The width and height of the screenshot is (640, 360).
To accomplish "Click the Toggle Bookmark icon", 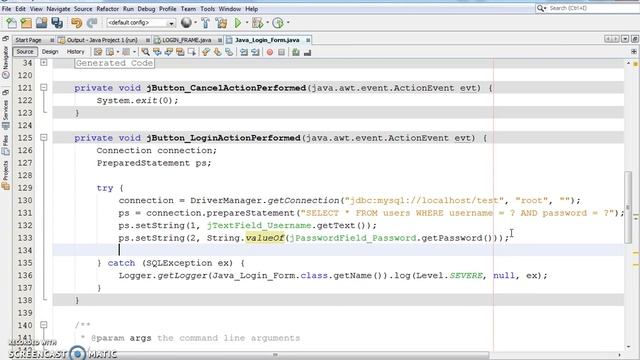I will [x=229, y=52].
